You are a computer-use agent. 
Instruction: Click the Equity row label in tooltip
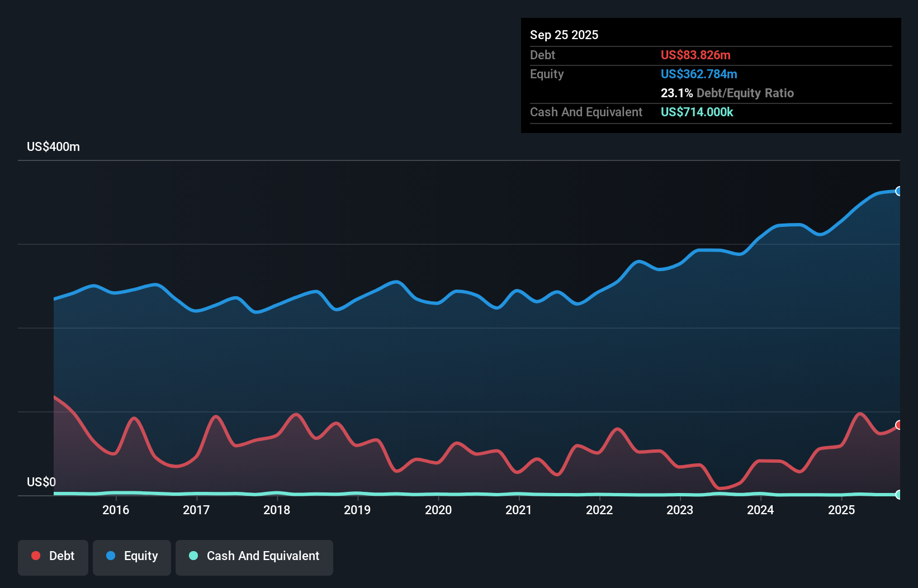[x=547, y=74]
